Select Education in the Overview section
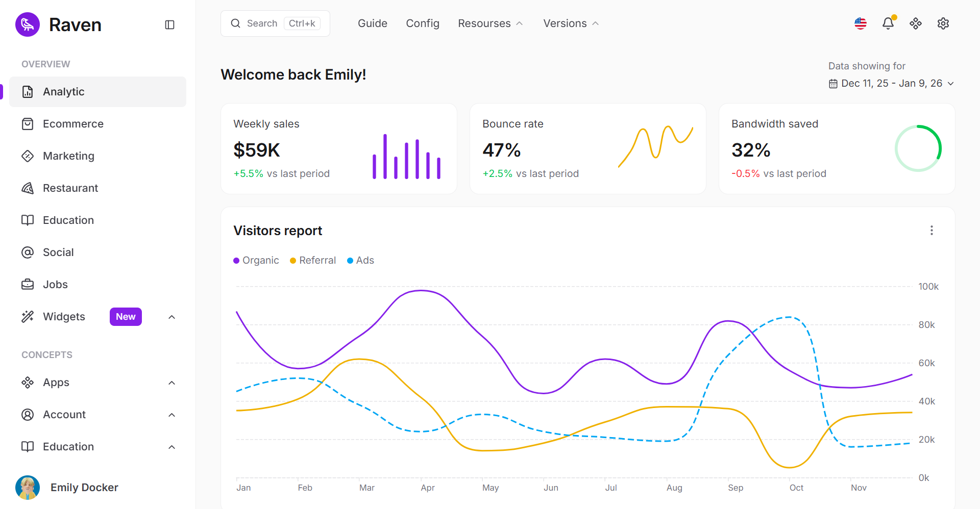This screenshot has height=509, width=980. (98, 220)
